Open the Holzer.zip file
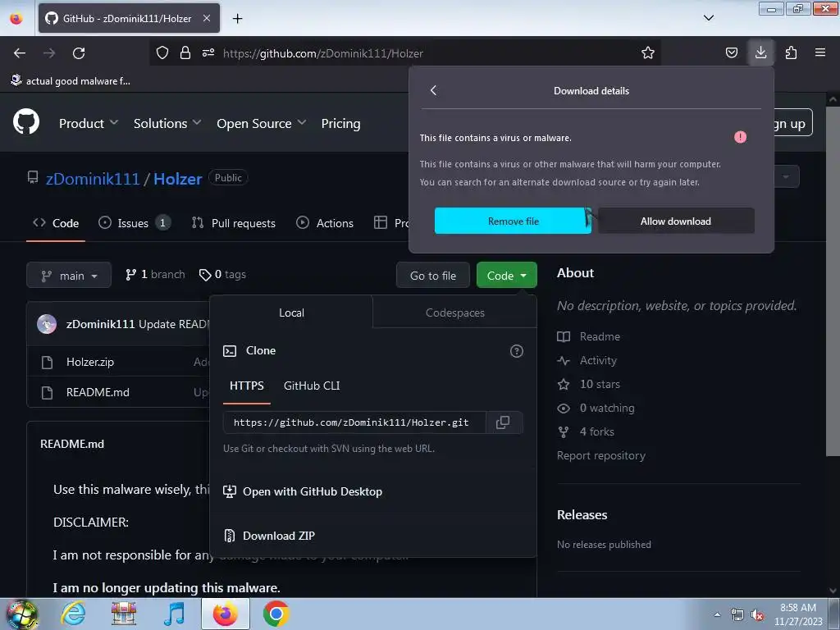The height and width of the screenshot is (630, 840). pyautogui.click(x=90, y=362)
